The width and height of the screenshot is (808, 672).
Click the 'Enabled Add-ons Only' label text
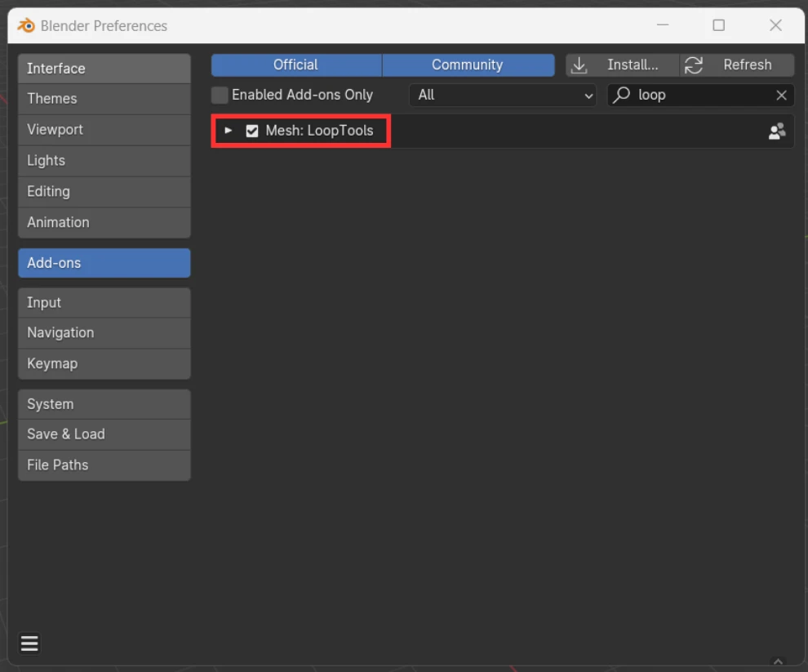point(302,95)
